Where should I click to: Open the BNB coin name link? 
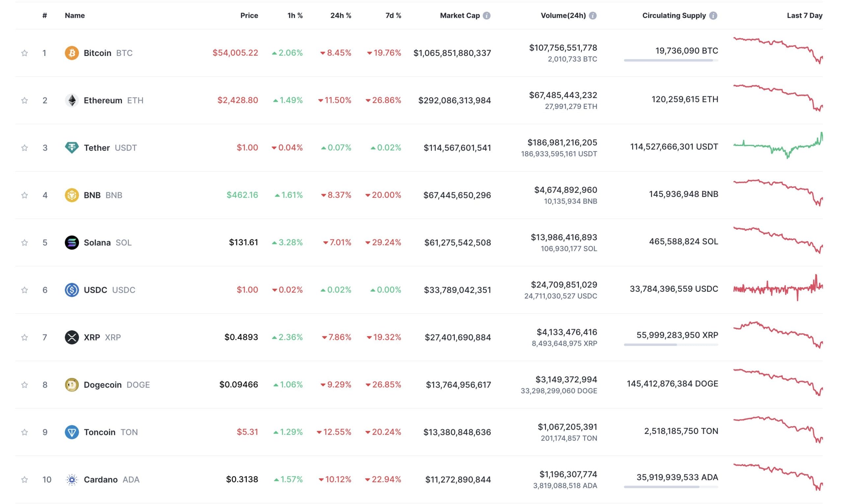[92, 195]
